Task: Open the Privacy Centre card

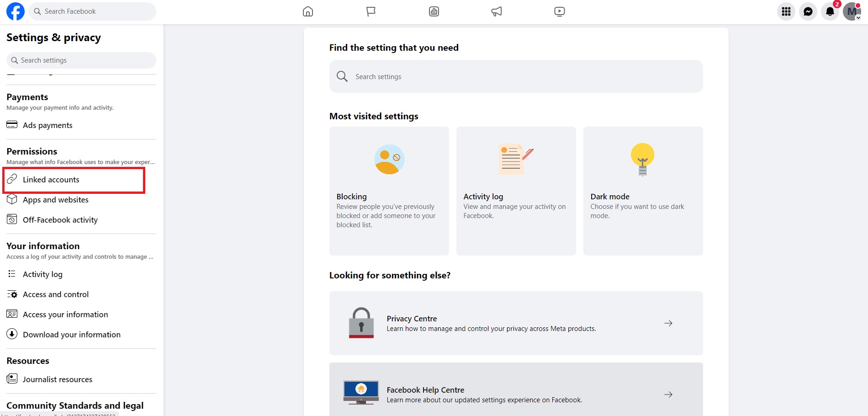Action: pos(516,323)
